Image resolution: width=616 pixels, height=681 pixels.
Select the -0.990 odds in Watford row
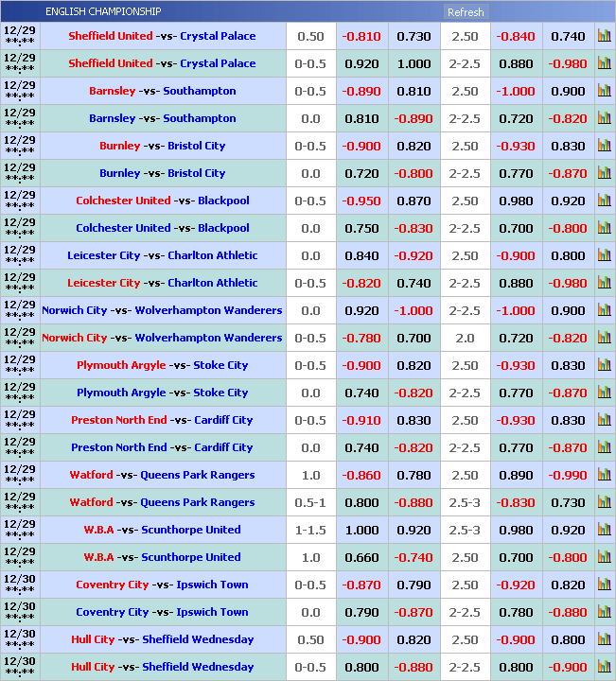click(x=568, y=475)
